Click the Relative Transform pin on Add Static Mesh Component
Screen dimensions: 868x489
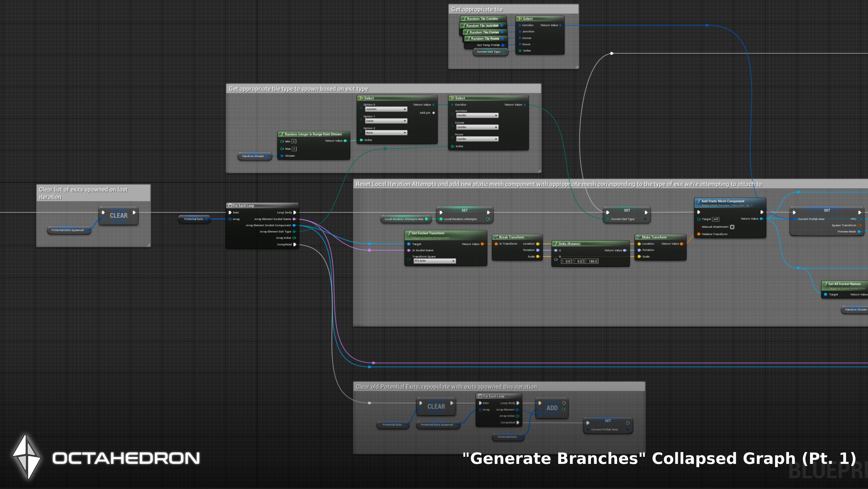[699, 234]
